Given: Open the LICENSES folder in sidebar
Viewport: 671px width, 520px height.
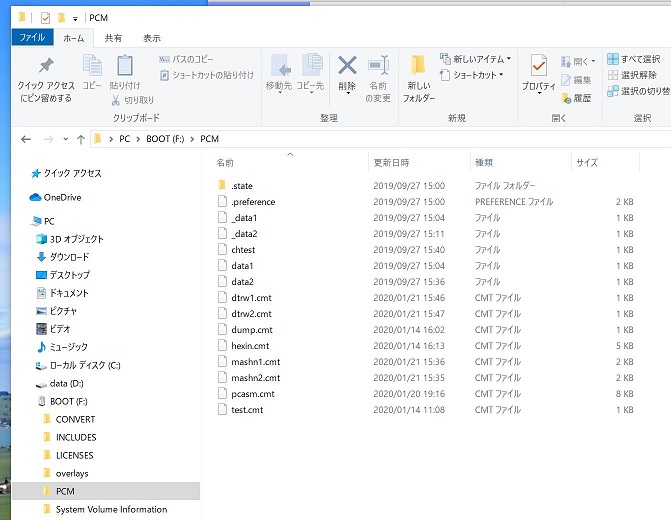Looking at the screenshot, I should point(68,455).
